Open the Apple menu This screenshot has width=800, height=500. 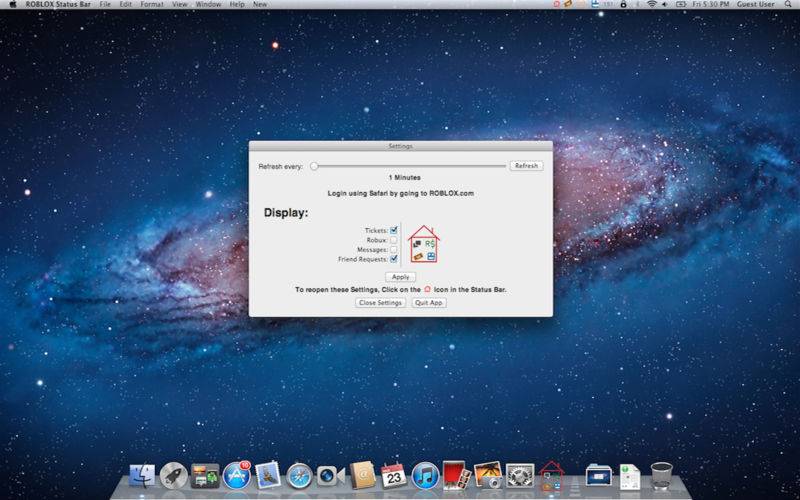pos(13,4)
